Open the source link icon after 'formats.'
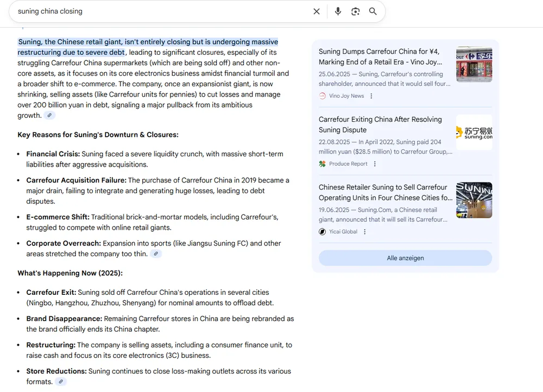The height and width of the screenshot is (392, 543). pos(61,382)
